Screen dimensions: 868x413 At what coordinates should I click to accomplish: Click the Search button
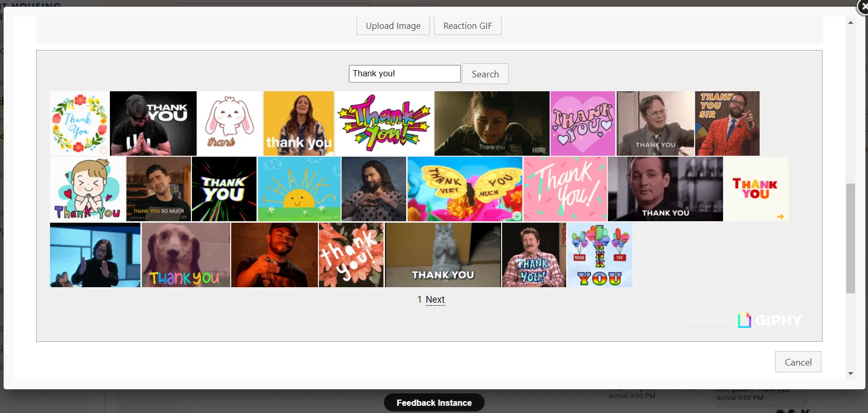pyautogui.click(x=485, y=74)
